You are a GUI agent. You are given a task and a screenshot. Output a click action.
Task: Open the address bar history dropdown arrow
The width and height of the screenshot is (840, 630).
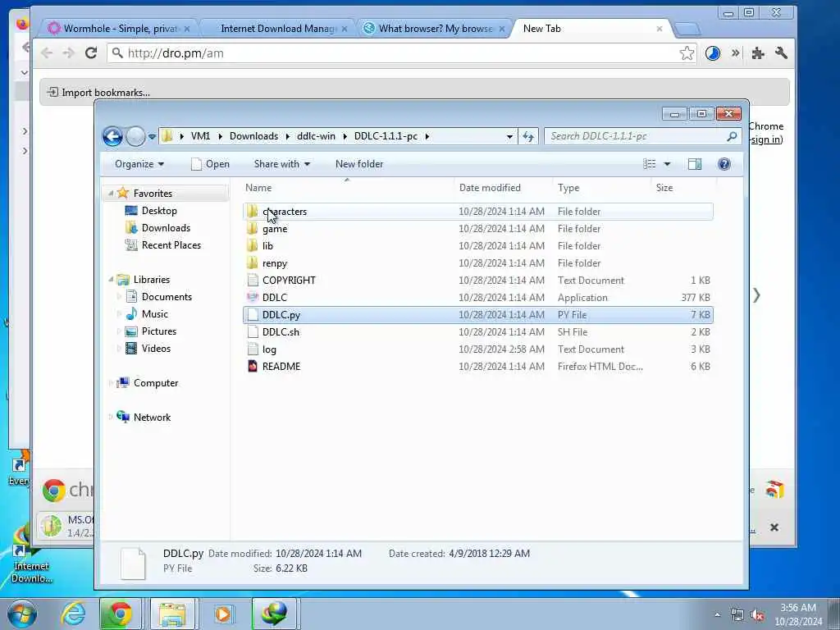tap(509, 137)
